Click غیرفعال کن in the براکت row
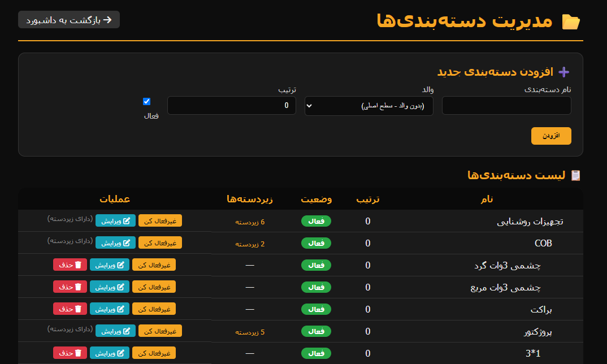This screenshot has height=364, width=607. point(154,309)
